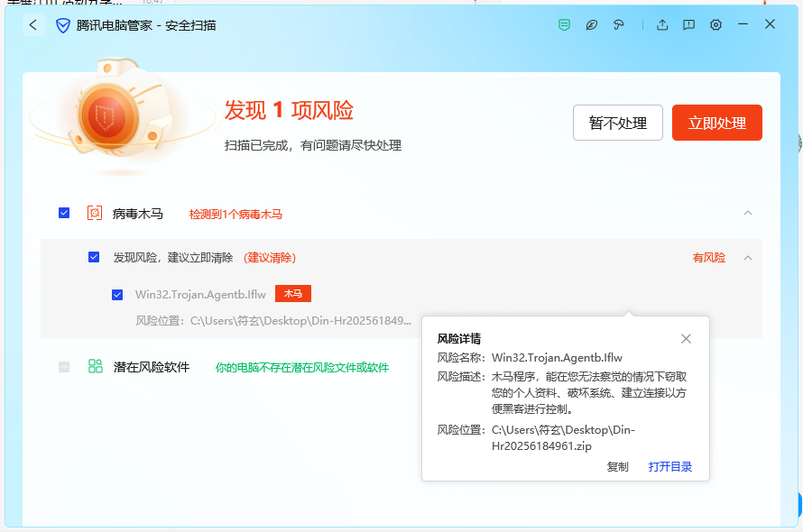Click 扫描已完成，有问题请尽快处理 subtitle
The width and height of the screenshot is (803, 532).
[x=313, y=145]
